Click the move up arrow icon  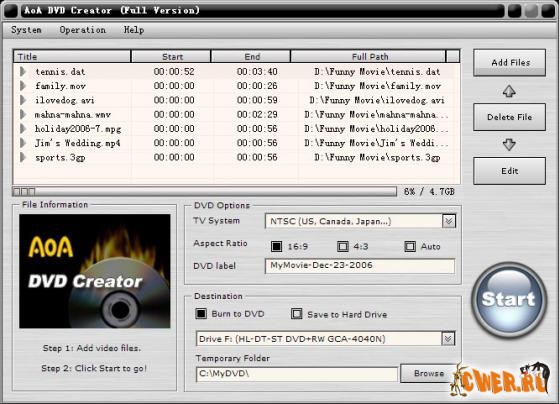point(509,91)
